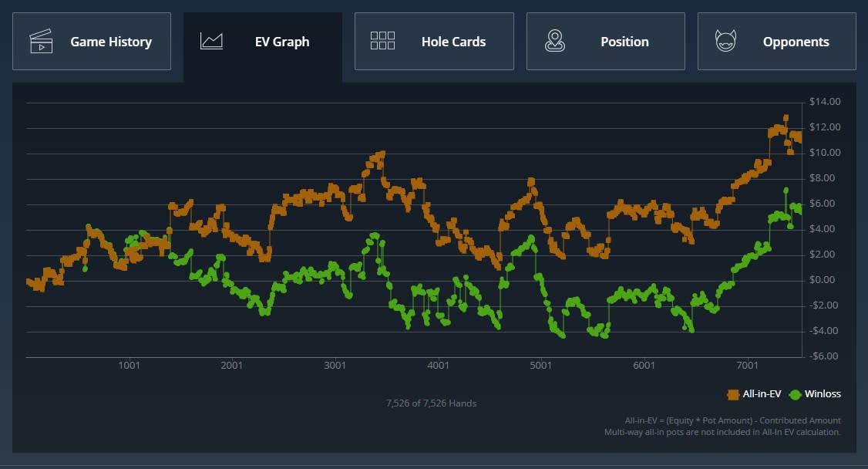
Task: Click the All-in-EV peak point near $13
Action: coord(786,118)
